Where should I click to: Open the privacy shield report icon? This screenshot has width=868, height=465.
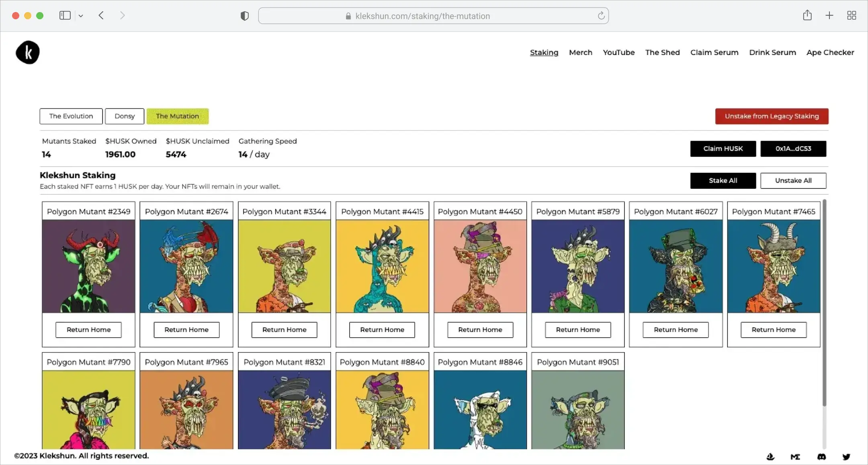point(245,16)
